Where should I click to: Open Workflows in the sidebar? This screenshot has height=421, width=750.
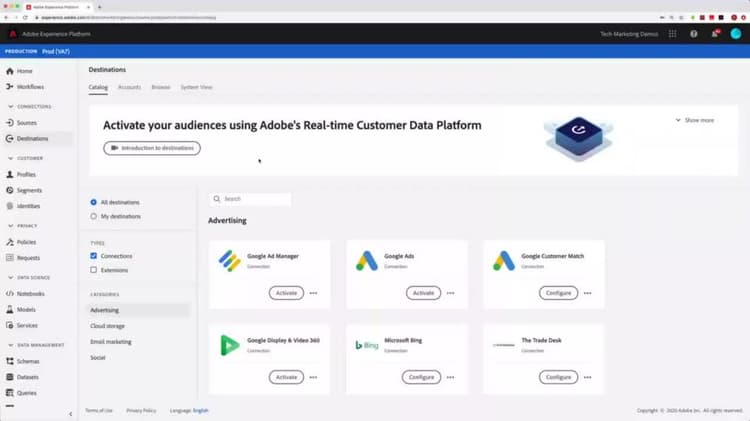[25, 87]
